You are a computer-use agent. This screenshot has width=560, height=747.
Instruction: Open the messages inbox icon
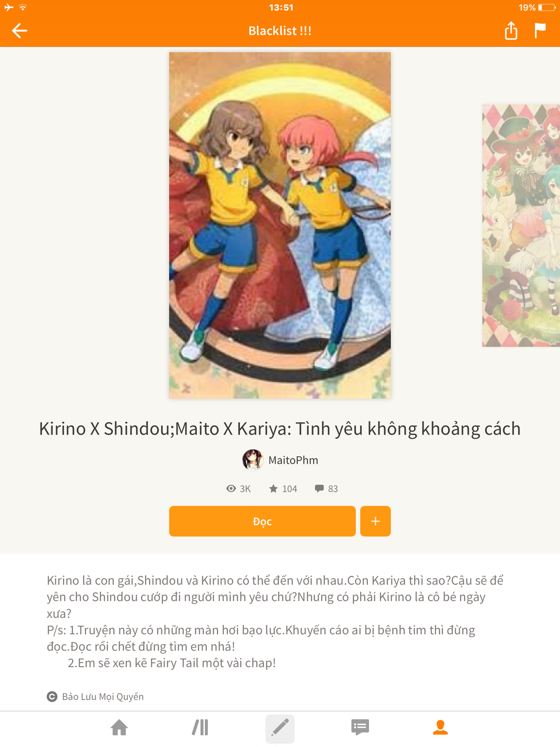360,727
